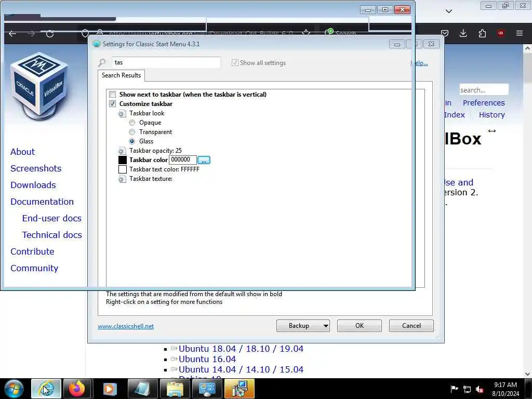532x399 pixels.
Task: Open the Preferences link on VirtualBox page
Action: click(x=484, y=103)
